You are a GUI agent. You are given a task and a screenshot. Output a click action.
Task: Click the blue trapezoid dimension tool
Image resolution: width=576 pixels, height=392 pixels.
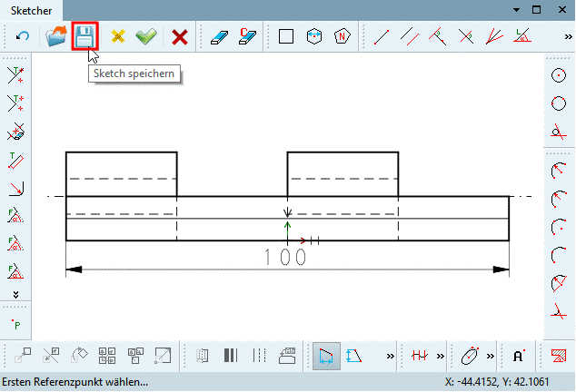click(353, 356)
